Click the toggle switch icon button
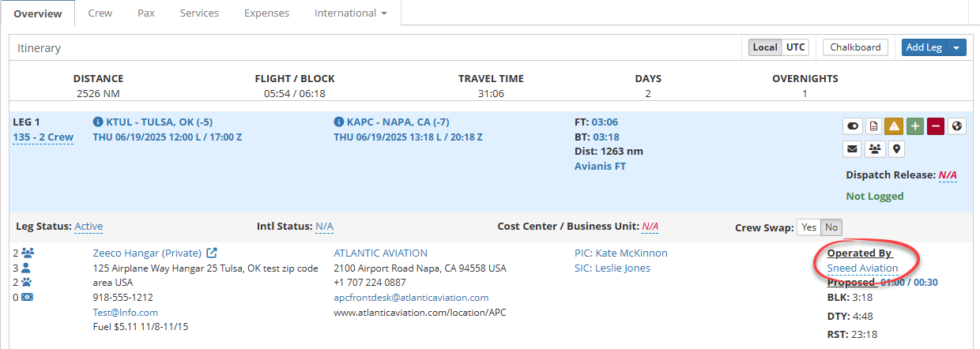 click(x=853, y=126)
